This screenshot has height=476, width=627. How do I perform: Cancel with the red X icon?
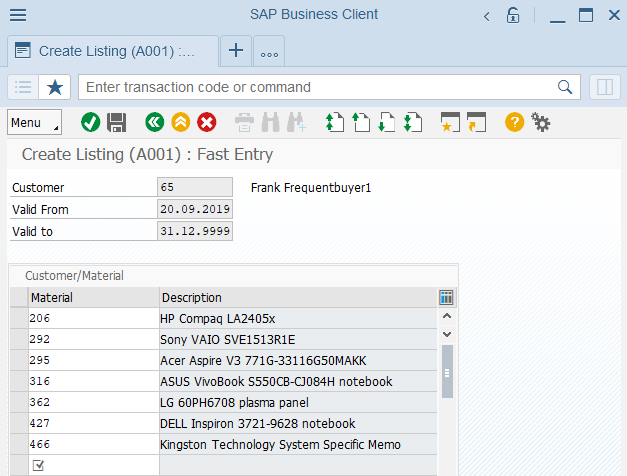click(207, 122)
